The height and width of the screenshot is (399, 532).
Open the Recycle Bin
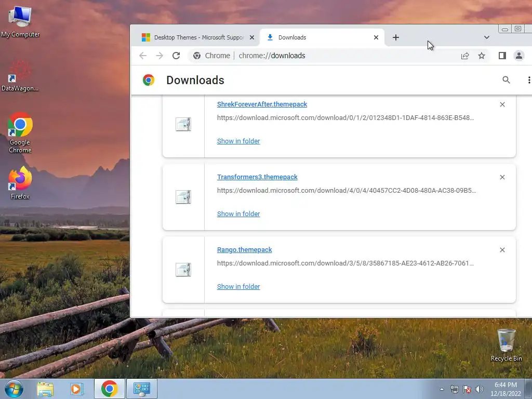click(x=506, y=345)
